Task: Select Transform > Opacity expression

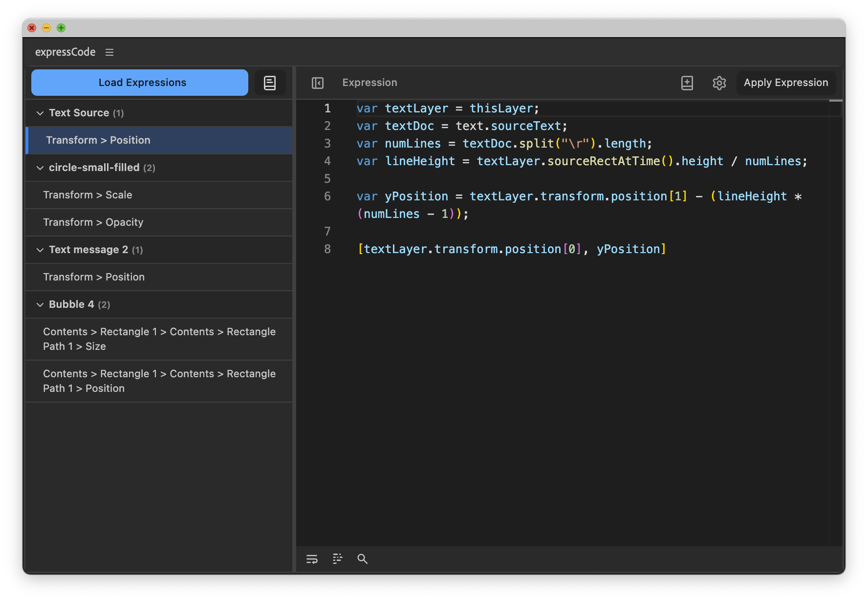Action: point(93,222)
